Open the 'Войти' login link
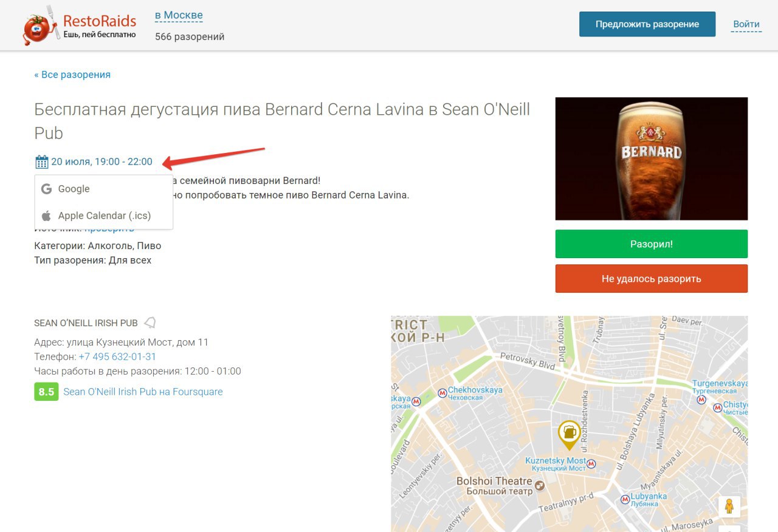 (746, 24)
